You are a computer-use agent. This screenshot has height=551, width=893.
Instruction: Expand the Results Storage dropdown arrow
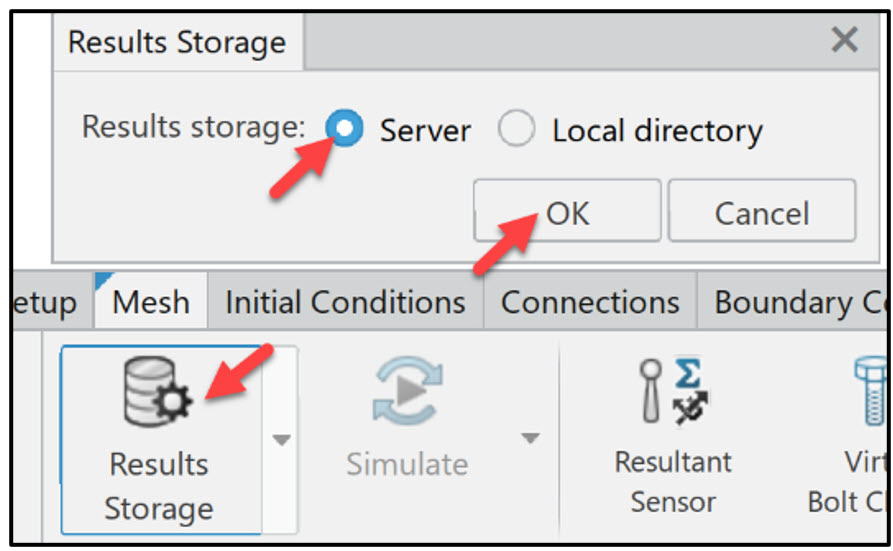tap(282, 439)
